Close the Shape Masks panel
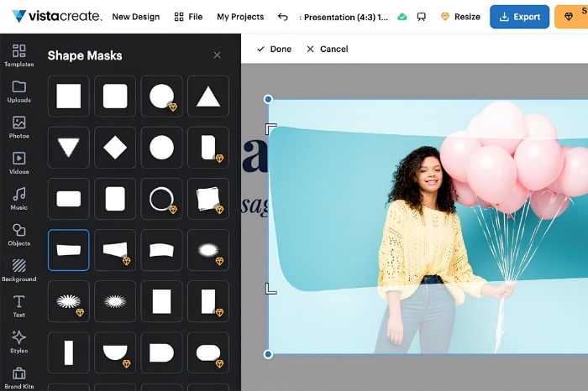Screen dimensions: 588x391 tap(217, 55)
